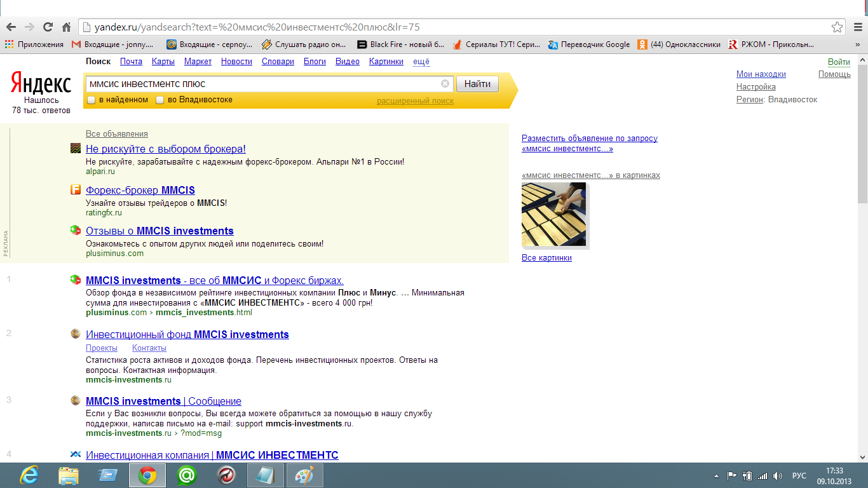Bookmark this page with star icon
Screen dimensions: 868x488
837,27
